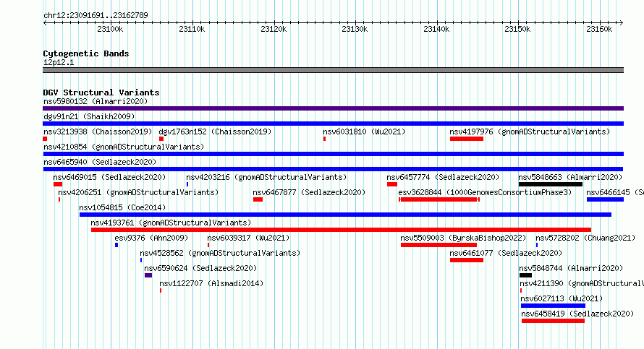Image resolution: width=644 pixels, height=349 pixels.
Task: Click the 23160k ruler mark
Action: (599, 29)
